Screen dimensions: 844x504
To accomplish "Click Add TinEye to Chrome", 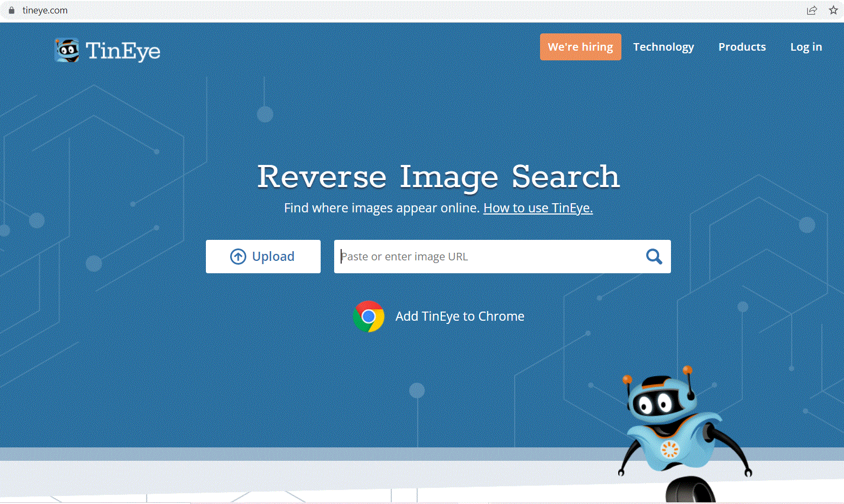I will click(x=460, y=316).
